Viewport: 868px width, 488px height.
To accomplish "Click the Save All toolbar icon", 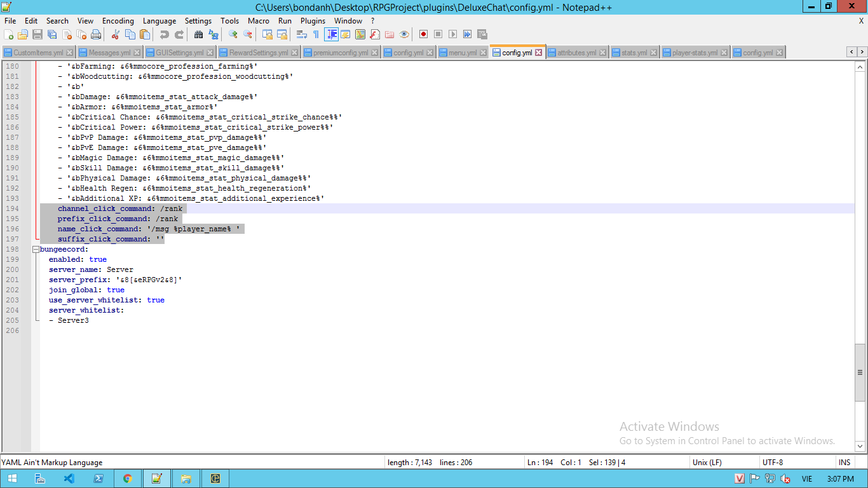I will [52, 34].
